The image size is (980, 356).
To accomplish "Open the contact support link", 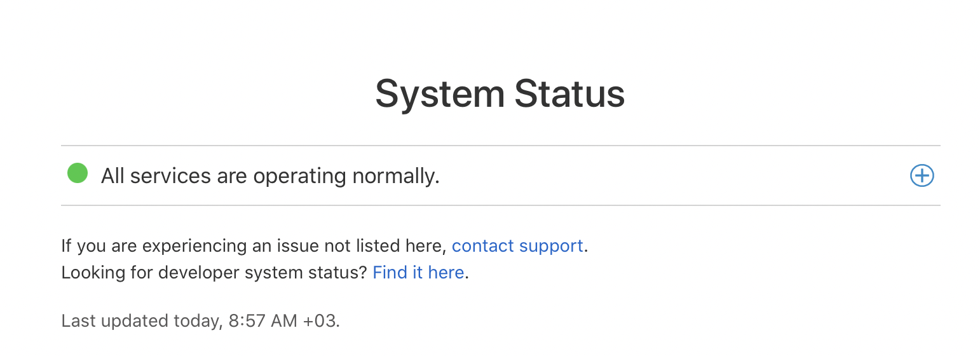I will [517, 246].
